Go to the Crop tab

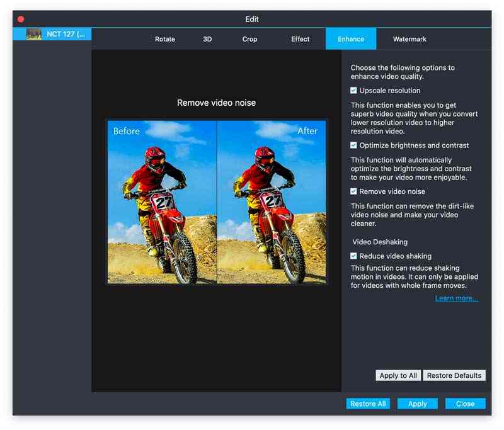pyautogui.click(x=249, y=39)
